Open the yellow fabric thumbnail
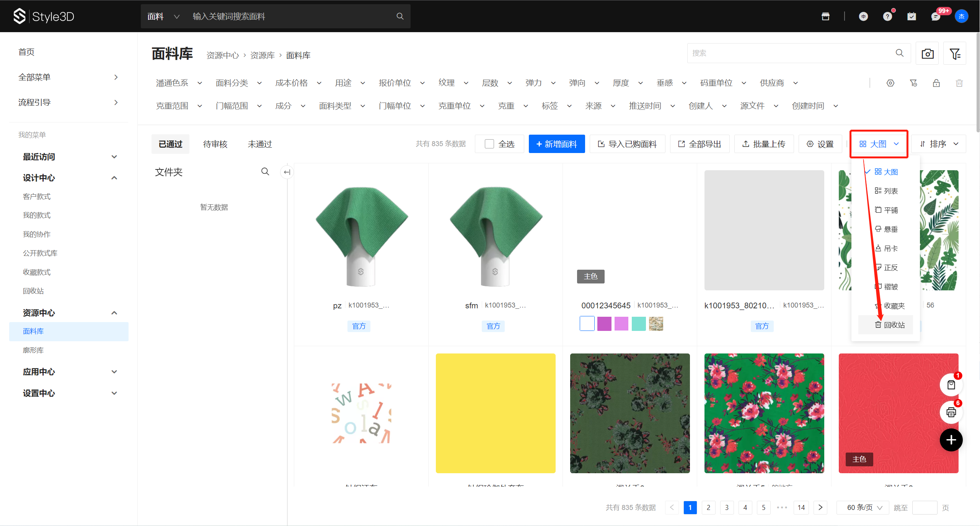980x526 pixels. pyautogui.click(x=496, y=413)
